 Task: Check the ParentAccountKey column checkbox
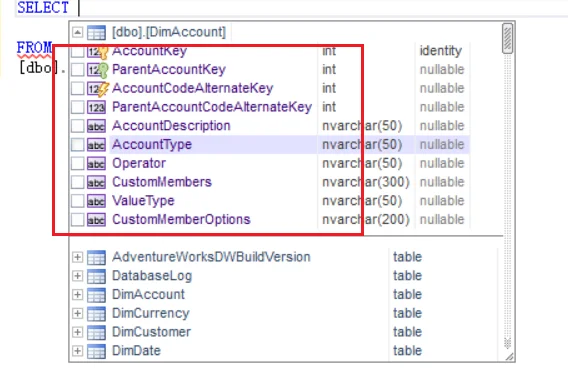(x=77, y=70)
